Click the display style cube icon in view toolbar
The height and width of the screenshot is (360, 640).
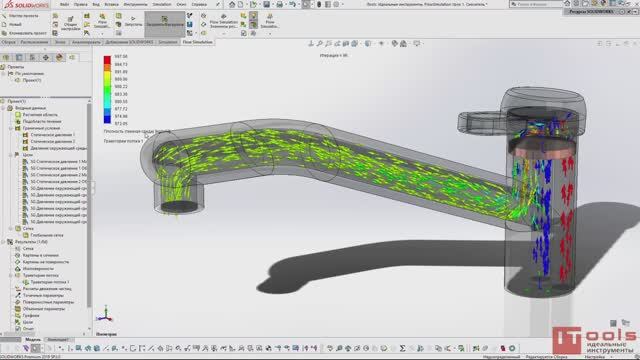[368, 43]
